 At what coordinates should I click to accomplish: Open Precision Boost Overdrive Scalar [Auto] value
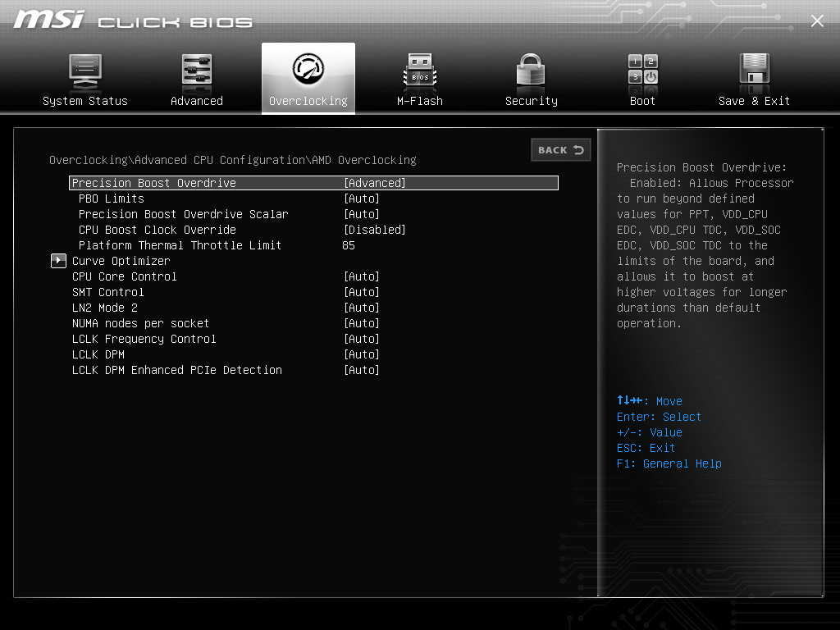point(362,214)
